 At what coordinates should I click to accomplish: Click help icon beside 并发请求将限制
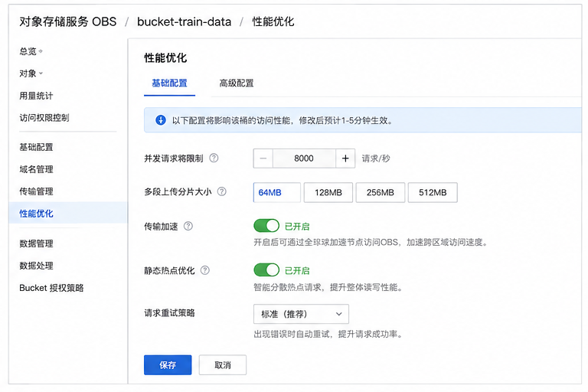point(214,158)
